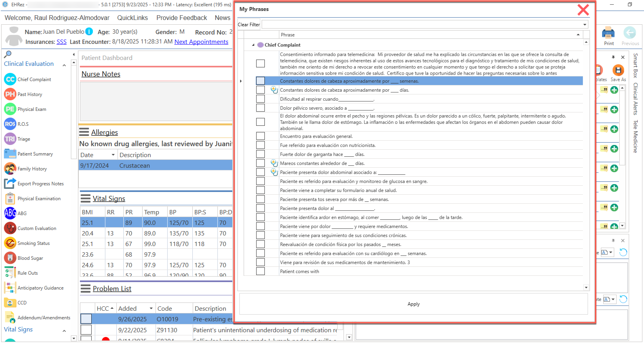Open the News menu item
This screenshot has width=644, height=344.
pos(222,18)
